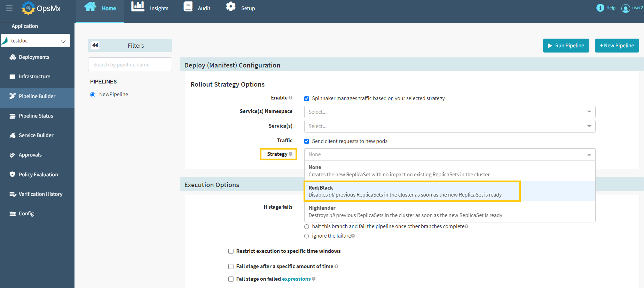
Task: Open Setup gear icon
Action: 231,7
